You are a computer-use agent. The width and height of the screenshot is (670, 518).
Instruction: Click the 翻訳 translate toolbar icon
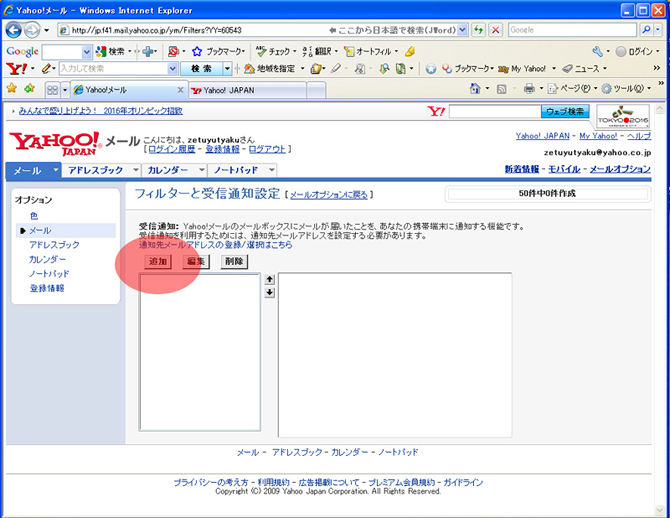pyautogui.click(x=307, y=52)
